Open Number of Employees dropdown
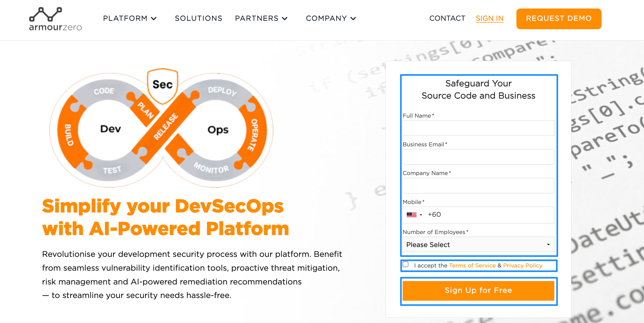 tap(478, 244)
